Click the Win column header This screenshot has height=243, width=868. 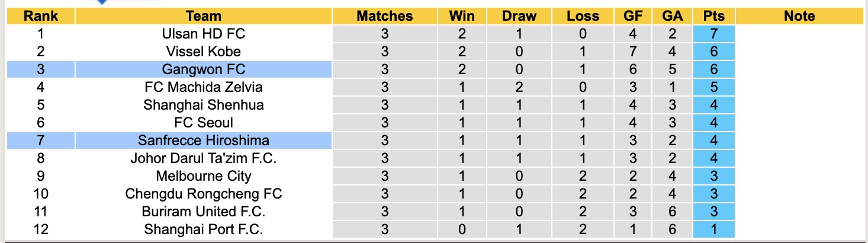[462, 17]
